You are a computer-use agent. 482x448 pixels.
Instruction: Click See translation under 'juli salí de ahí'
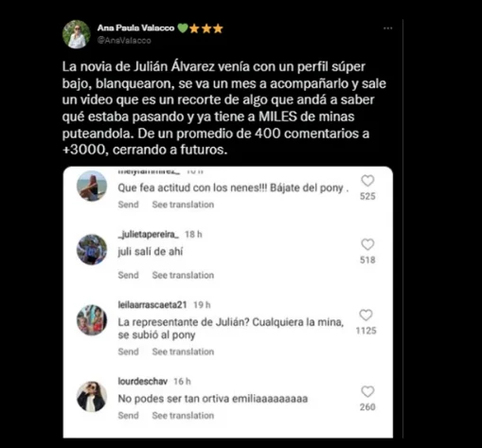(183, 275)
